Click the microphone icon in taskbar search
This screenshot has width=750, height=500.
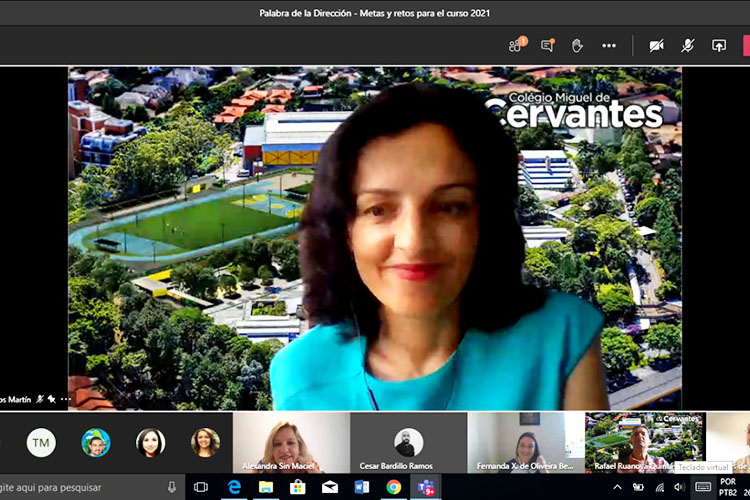(x=172, y=488)
